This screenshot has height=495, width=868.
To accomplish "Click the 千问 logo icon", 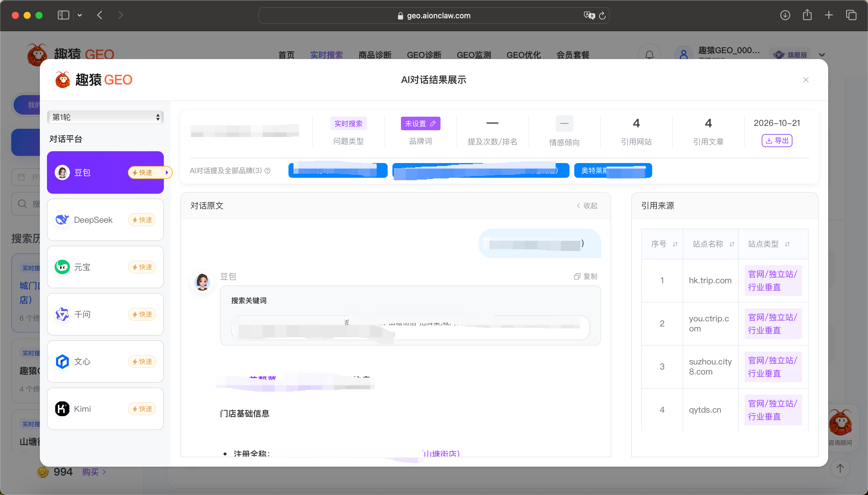I will pyautogui.click(x=62, y=314).
